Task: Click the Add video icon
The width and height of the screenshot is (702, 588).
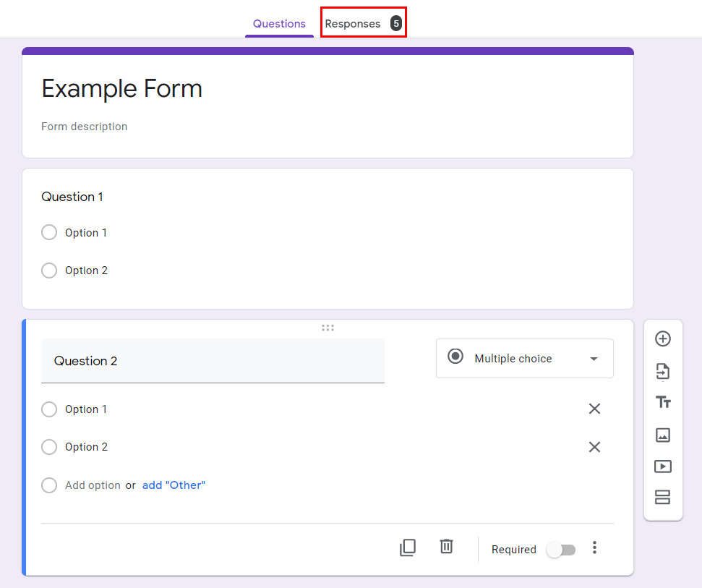Action: click(663, 466)
